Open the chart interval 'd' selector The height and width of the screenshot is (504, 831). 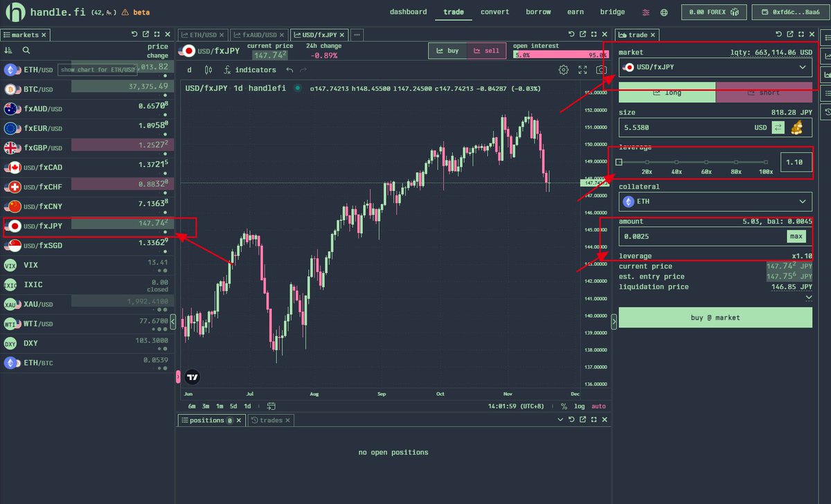pyautogui.click(x=190, y=70)
